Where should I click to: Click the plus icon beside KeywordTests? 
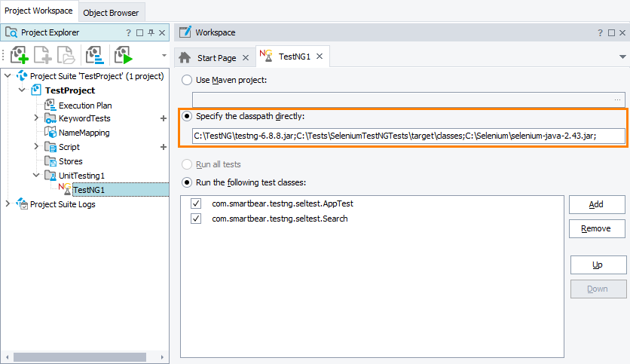coord(163,119)
